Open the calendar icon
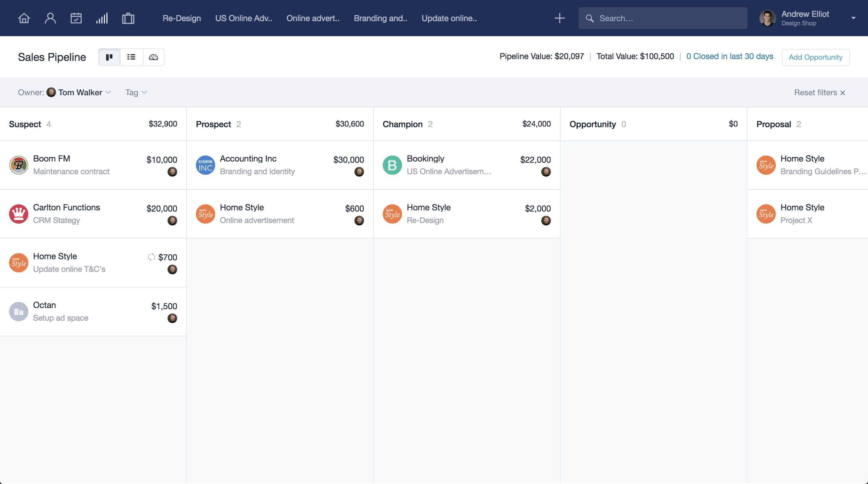 coord(76,18)
